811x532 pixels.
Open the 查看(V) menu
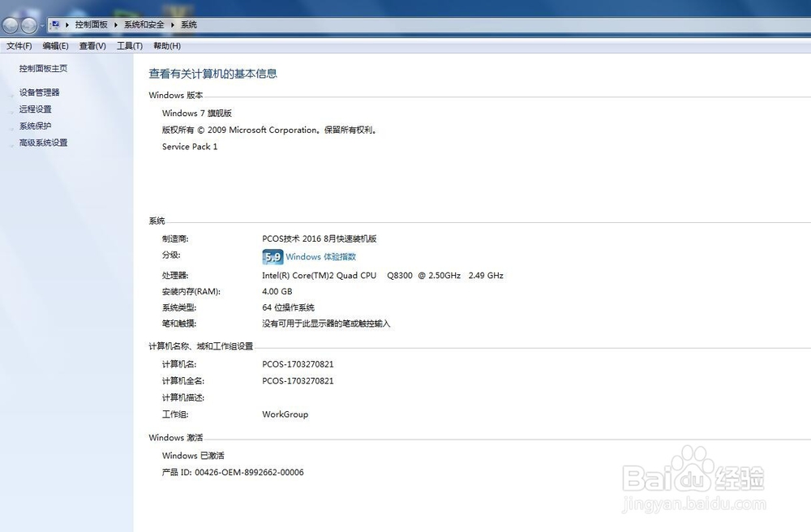click(92, 46)
